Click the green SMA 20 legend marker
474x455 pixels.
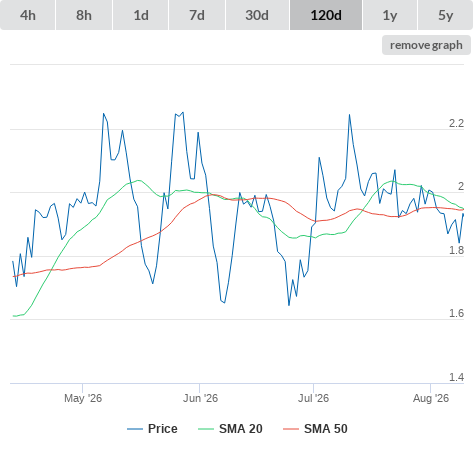(x=206, y=429)
